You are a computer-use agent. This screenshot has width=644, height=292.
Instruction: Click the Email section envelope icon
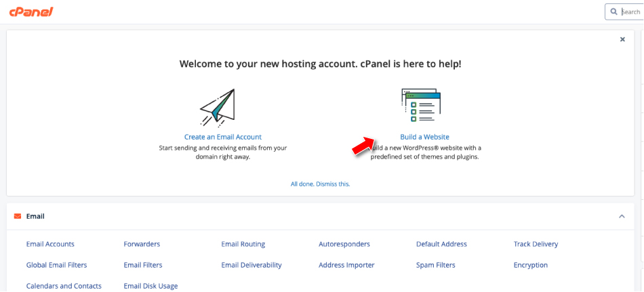[18, 216]
